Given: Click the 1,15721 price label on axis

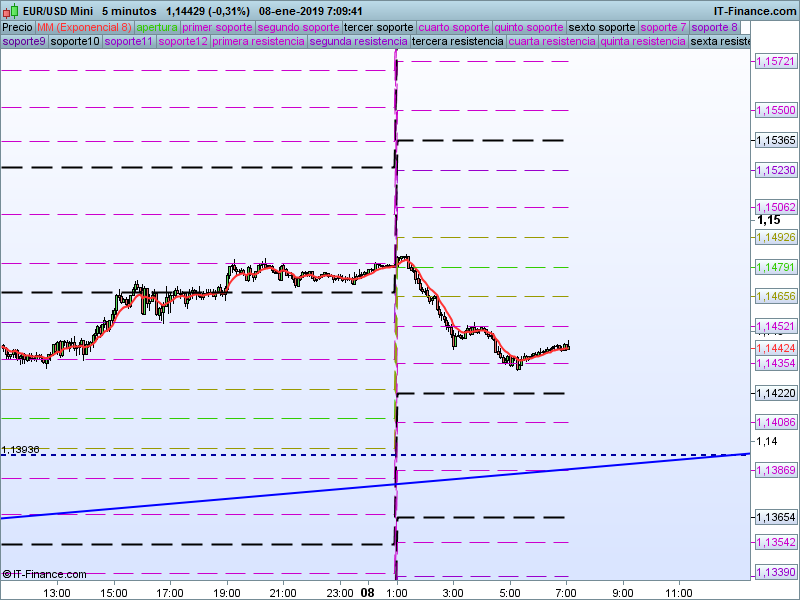Looking at the screenshot, I should tap(774, 62).
